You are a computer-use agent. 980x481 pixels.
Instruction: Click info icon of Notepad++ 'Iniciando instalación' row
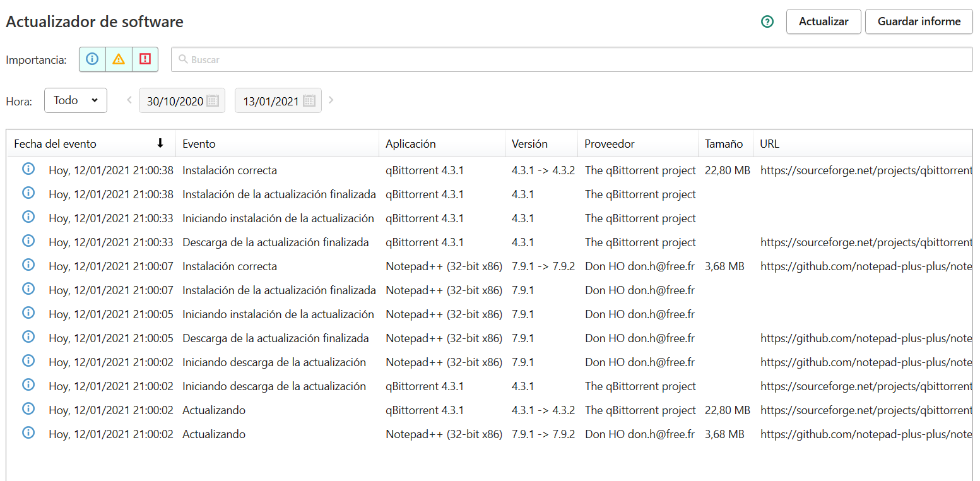(x=28, y=312)
